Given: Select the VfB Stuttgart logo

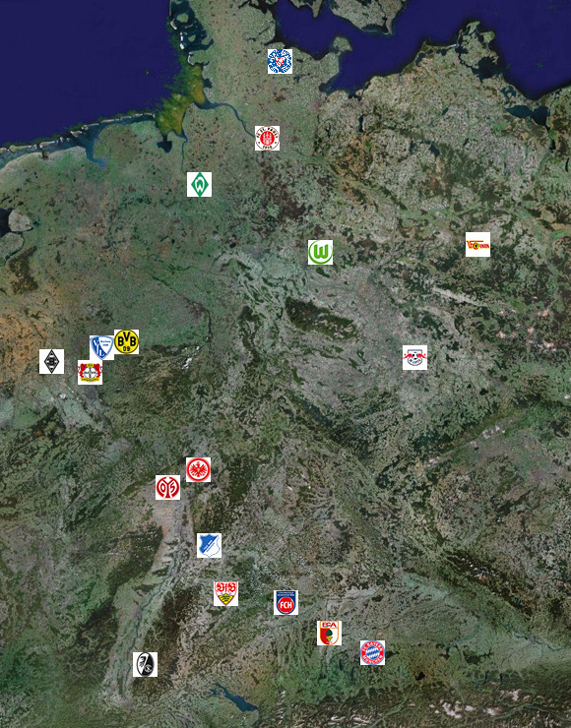Looking at the screenshot, I should [x=225, y=593].
